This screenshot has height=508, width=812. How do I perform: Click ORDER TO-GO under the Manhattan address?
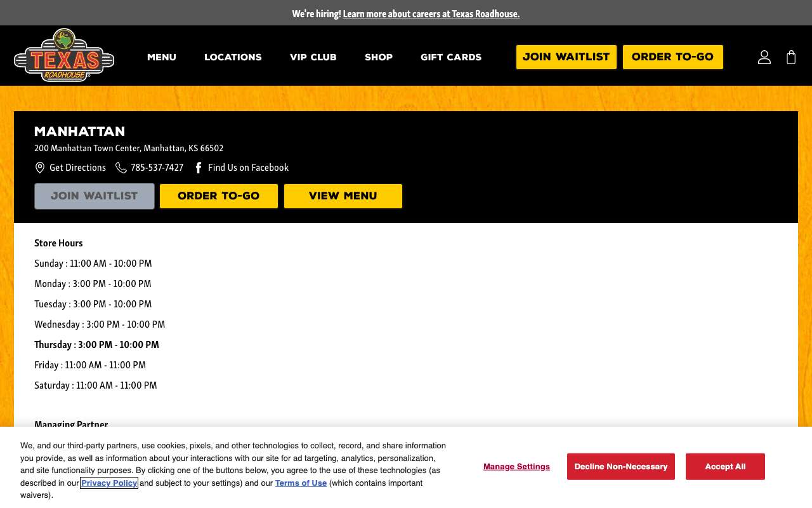[219, 196]
